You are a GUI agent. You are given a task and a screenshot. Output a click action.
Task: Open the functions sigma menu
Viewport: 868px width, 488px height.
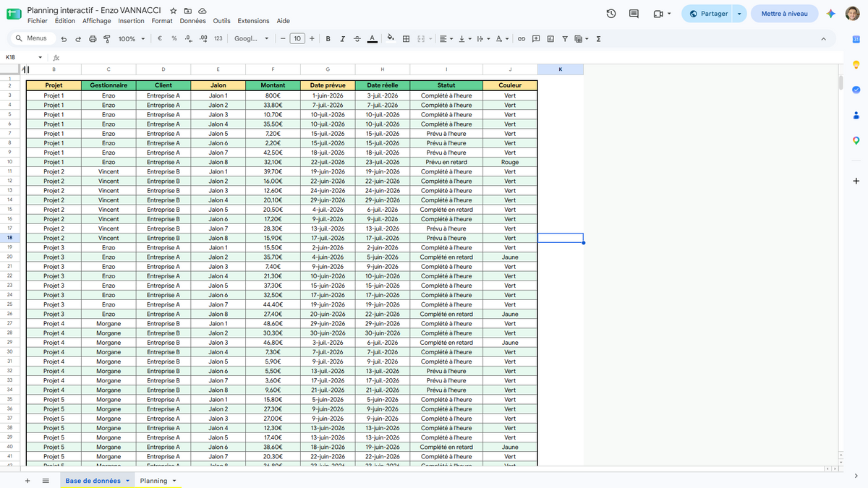598,39
